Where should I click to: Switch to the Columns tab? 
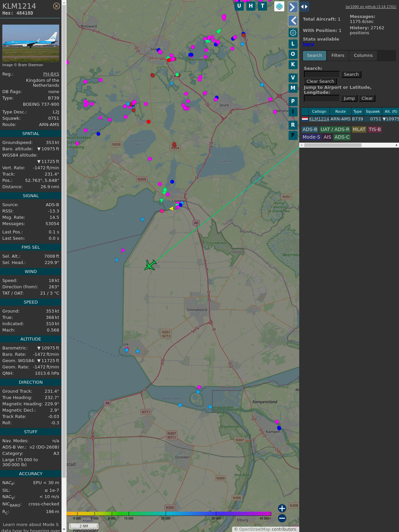(363, 56)
